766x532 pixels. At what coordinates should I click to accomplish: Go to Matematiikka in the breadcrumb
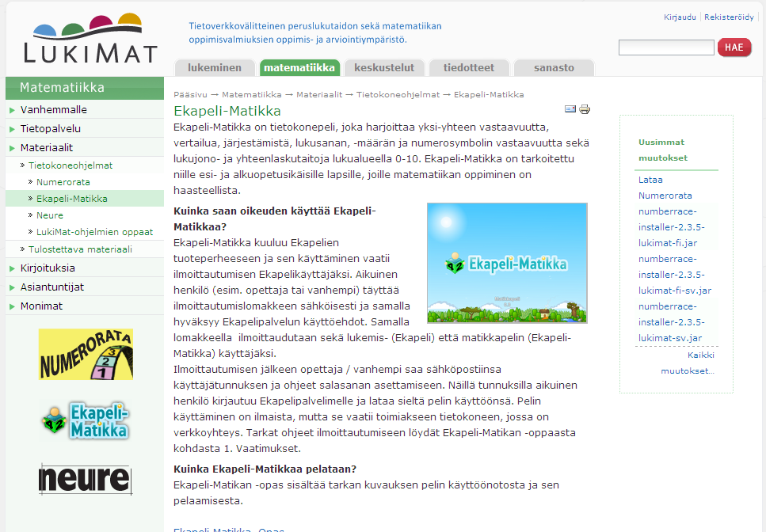tap(252, 95)
